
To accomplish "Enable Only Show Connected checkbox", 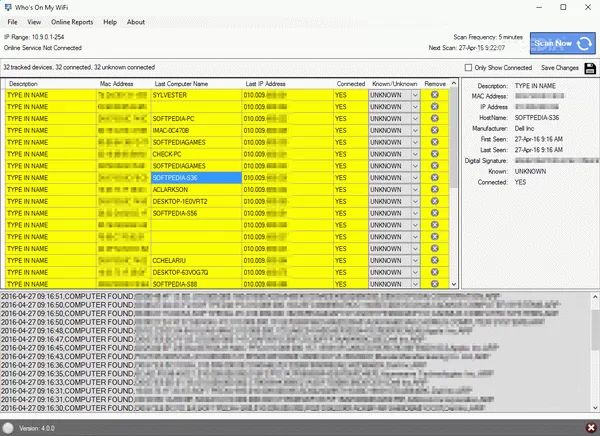I will (469, 68).
